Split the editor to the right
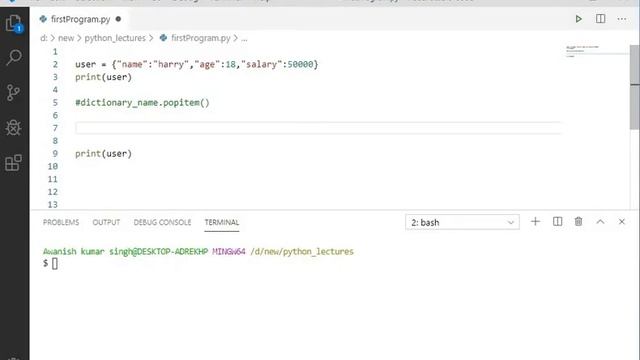 click(600, 19)
